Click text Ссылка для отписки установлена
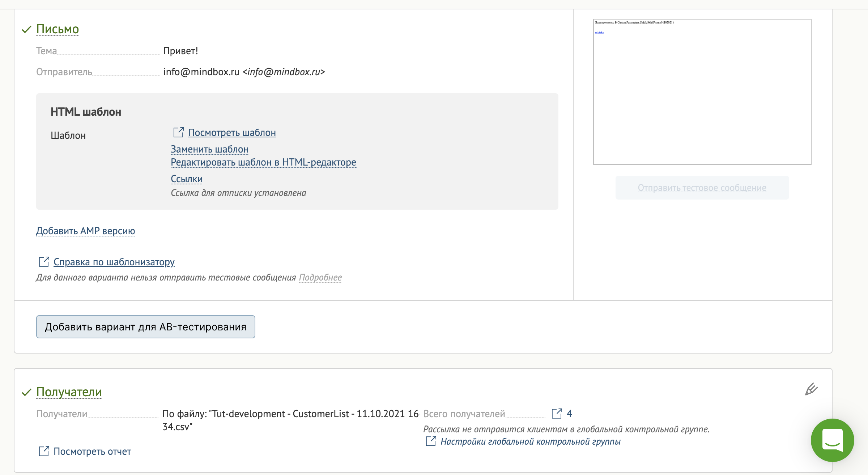Screen dimensions: 868x475 238,193
